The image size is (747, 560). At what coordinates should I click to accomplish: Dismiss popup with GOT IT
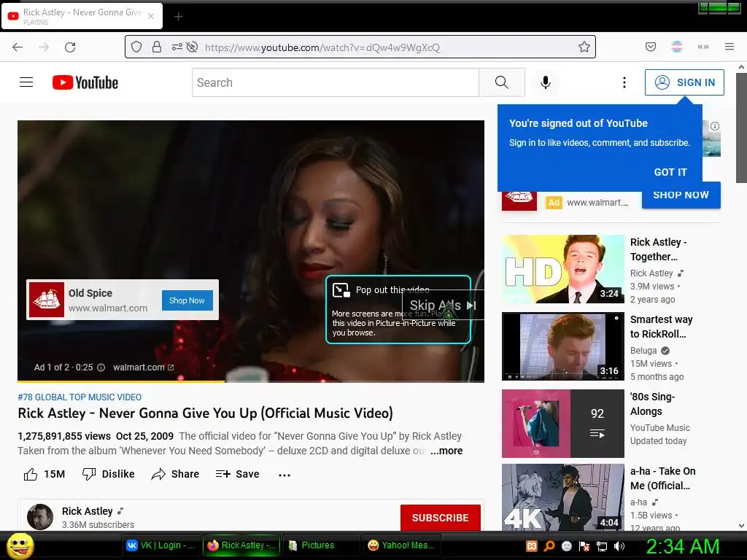click(670, 172)
